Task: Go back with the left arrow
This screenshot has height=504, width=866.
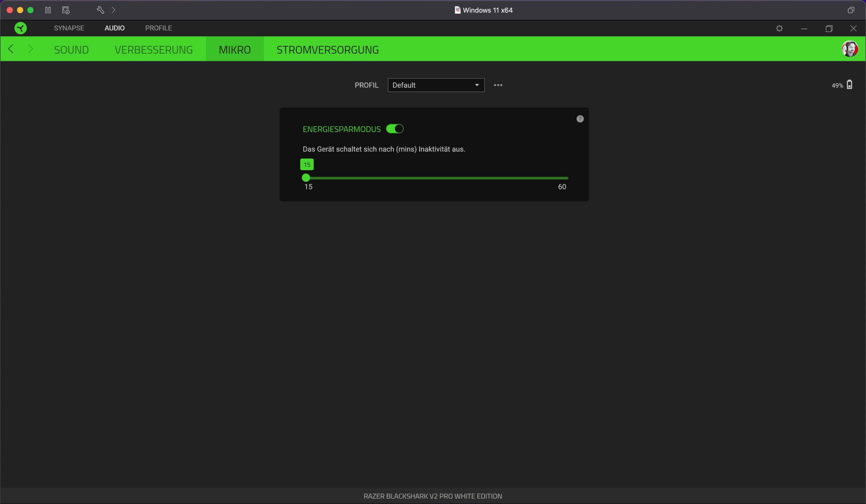Action: pyautogui.click(x=11, y=49)
